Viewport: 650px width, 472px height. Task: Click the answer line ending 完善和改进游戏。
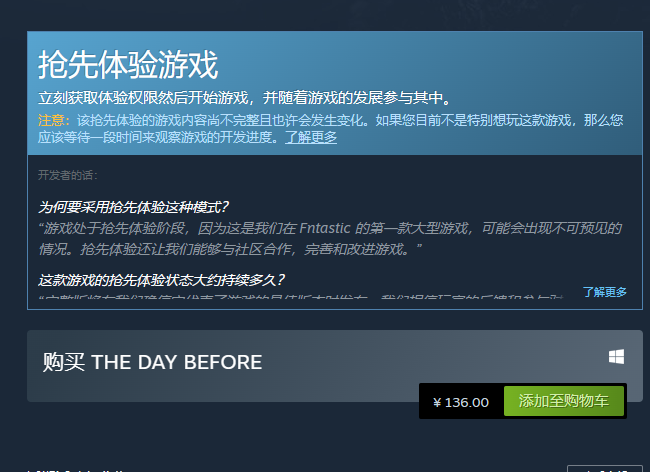[230, 249]
